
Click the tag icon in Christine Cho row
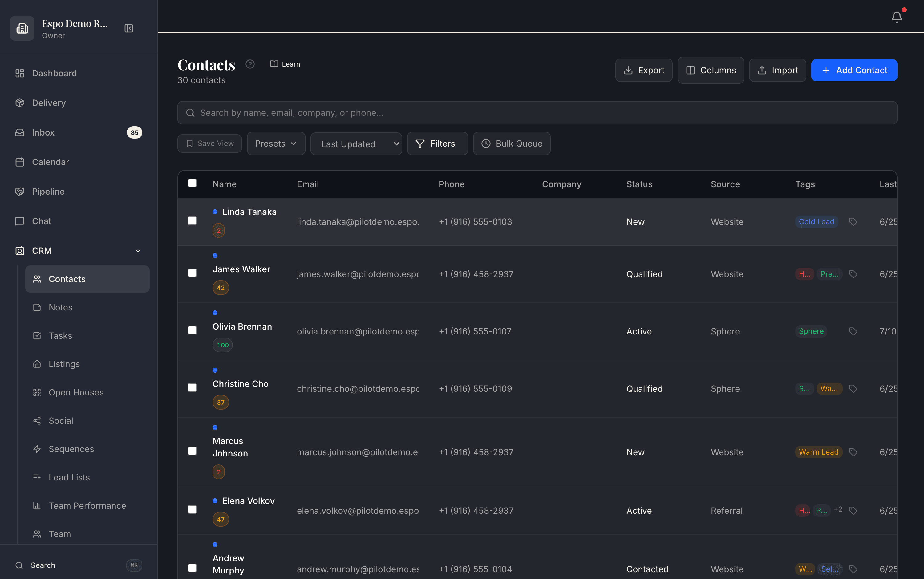853,389
